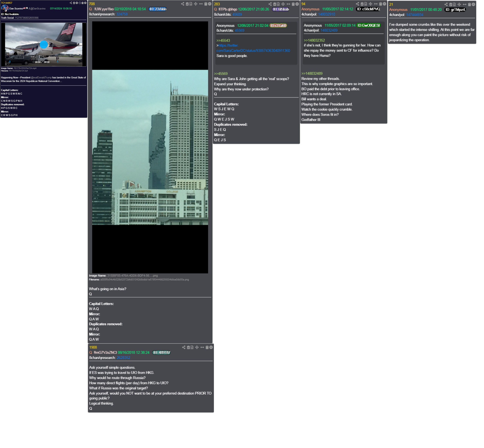
Task: Click the four-arrow move icon on post 283
Action: click(283, 4)
